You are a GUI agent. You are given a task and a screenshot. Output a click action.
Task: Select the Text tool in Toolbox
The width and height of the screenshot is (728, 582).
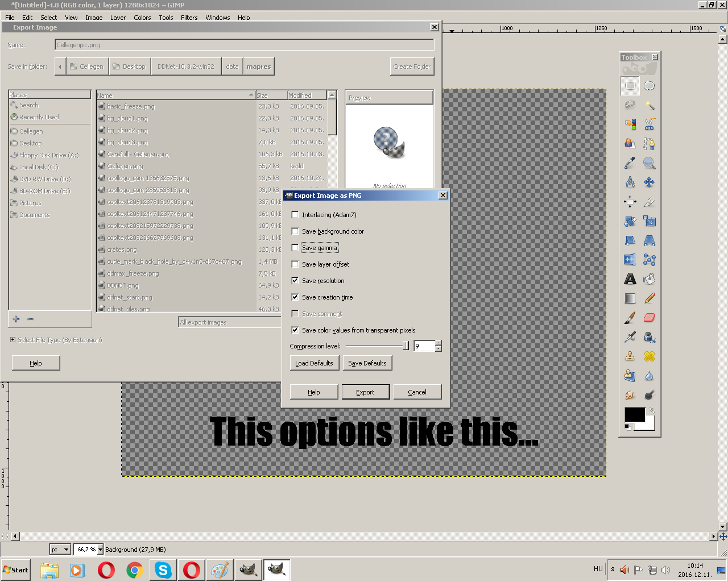[630, 279]
